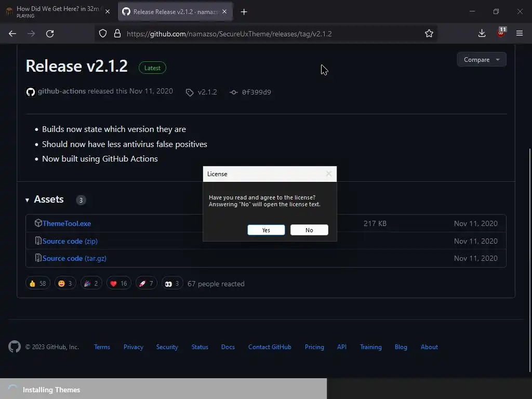Bookmark this page with the star icon
This screenshot has height=399, width=532.
click(429, 33)
